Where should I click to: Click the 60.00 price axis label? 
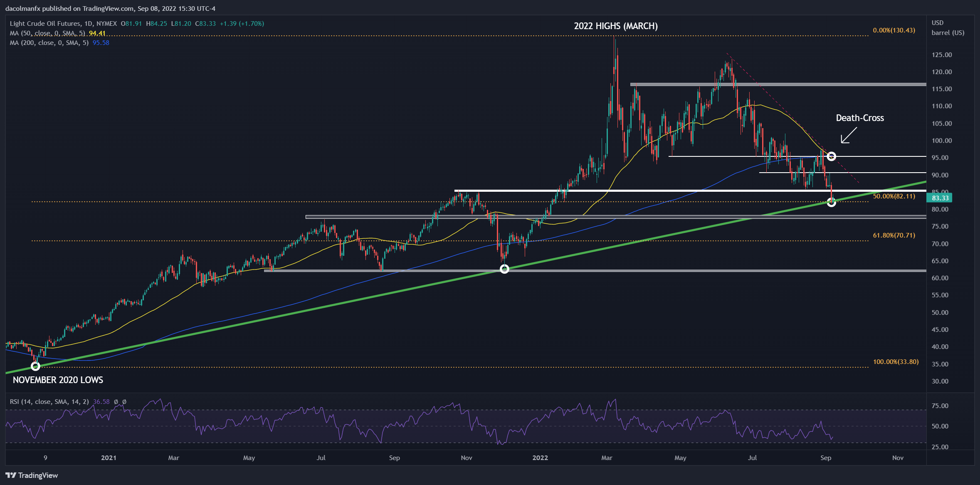pyautogui.click(x=940, y=278)
